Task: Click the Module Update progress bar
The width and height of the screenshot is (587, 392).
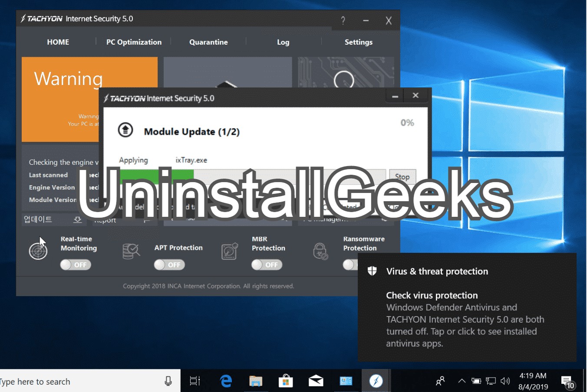Action: [252, 176]
